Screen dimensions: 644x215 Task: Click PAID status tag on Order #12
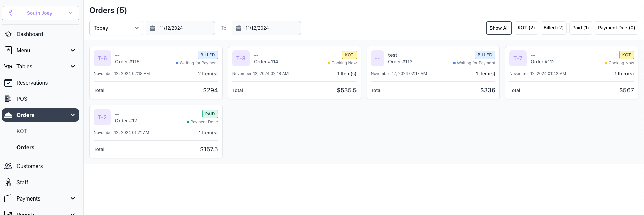pyautogui.click(x=210, y=114)
